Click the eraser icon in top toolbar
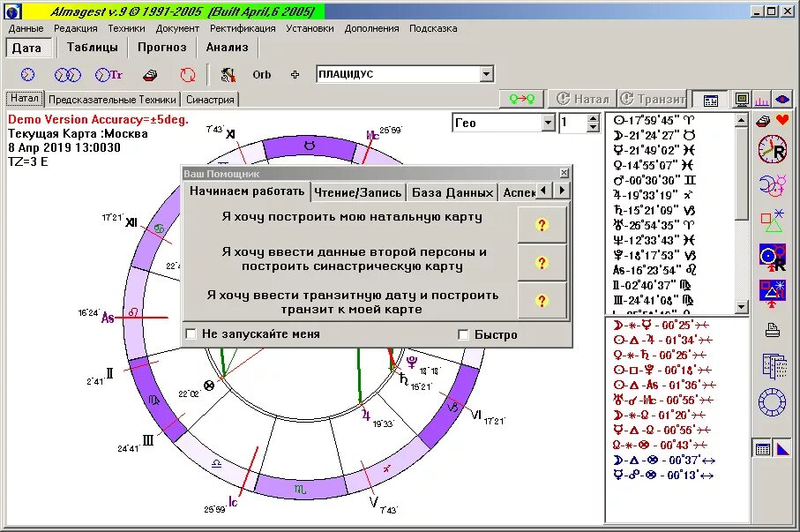This screenshot has width=800, height=532. [150, 76]
